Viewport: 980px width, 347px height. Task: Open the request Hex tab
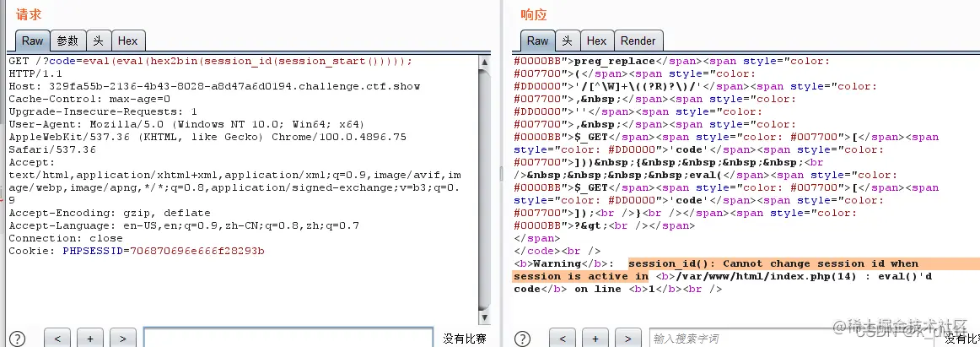pyautogui.click(x=127, y=41)
